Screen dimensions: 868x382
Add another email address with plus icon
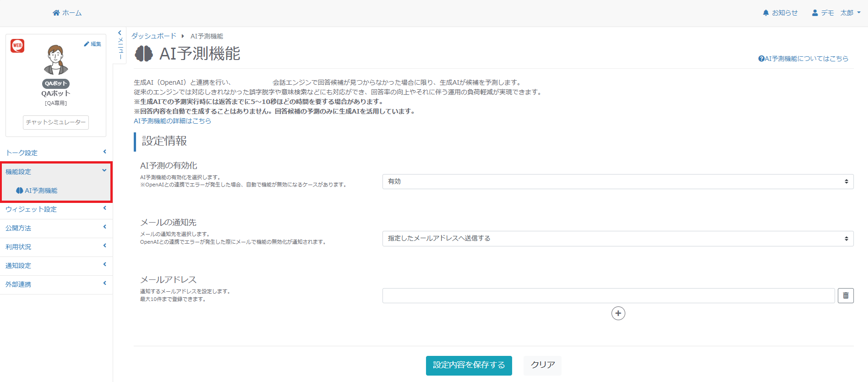click(x=618, y=313)
